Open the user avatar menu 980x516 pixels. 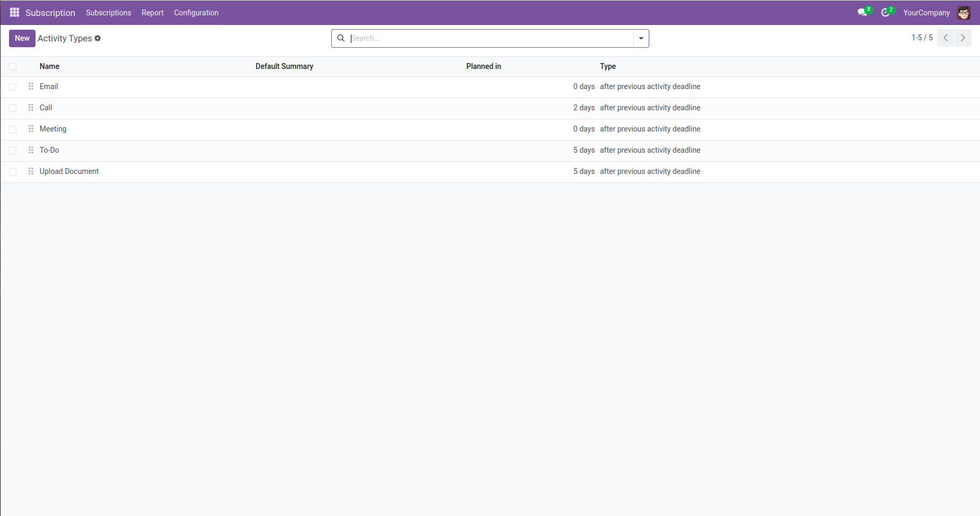pyautogui.click(x=964, y=13)
